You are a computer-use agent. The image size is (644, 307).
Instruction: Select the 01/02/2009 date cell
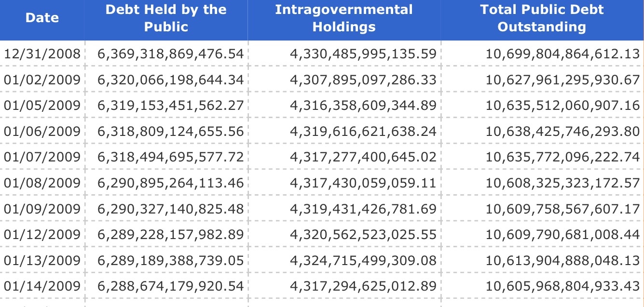pos(42,80)
